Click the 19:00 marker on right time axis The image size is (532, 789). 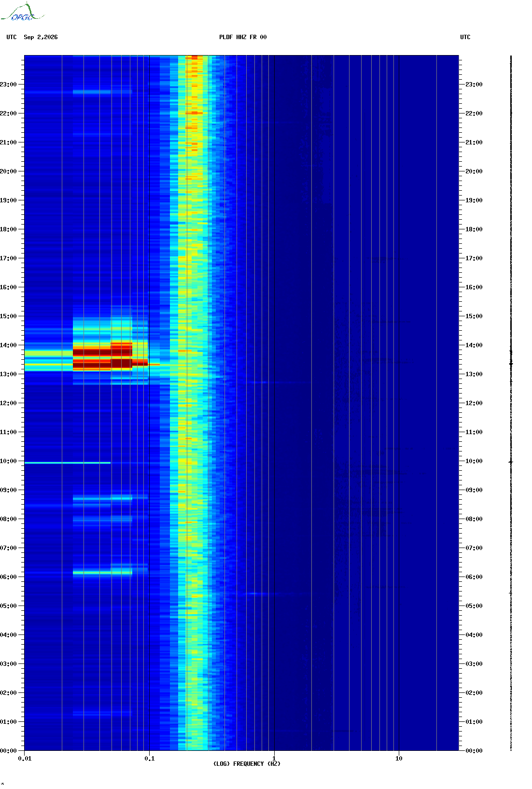tap(474, 200)
